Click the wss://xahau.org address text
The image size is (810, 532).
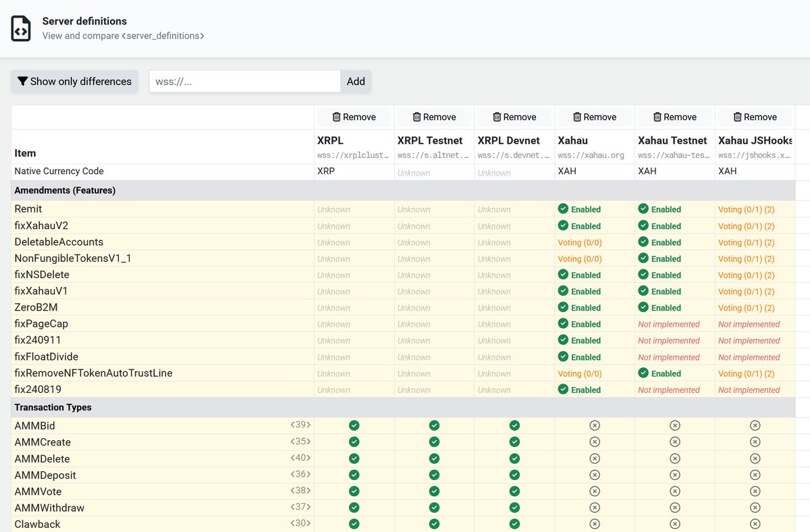pos(591,155)
